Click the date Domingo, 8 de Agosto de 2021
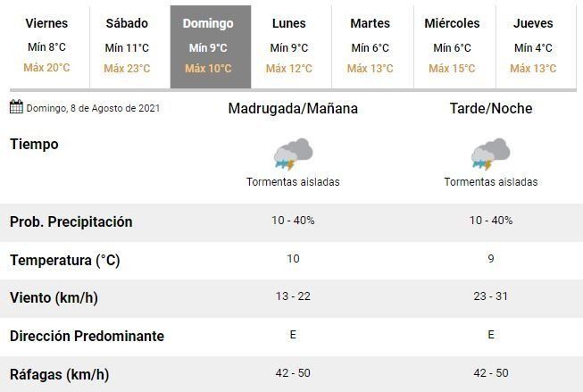 tap(93, 109)
